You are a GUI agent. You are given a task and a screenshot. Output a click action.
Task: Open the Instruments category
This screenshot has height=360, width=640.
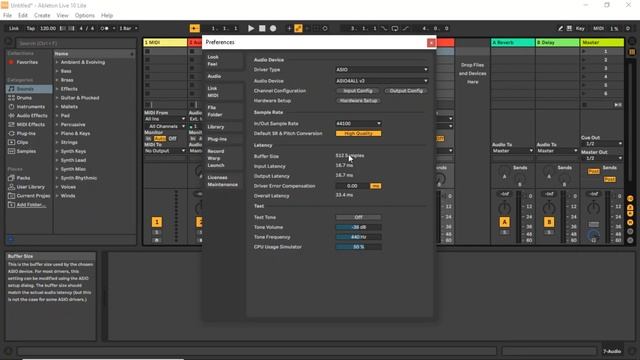click(31, 107)
